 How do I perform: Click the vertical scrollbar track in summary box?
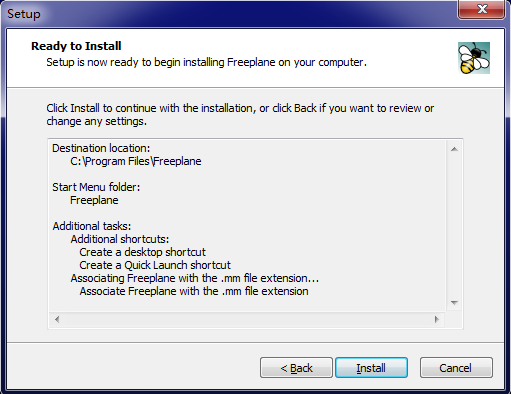(x=454, y=226)
